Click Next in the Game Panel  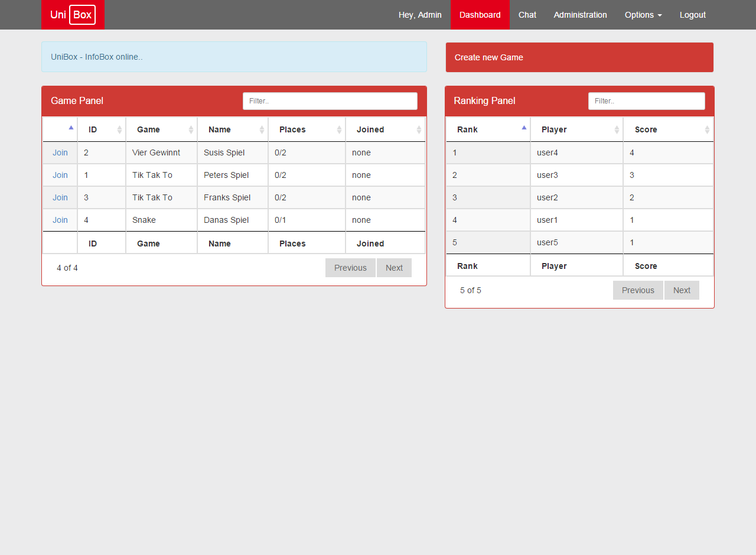point(394,268)
